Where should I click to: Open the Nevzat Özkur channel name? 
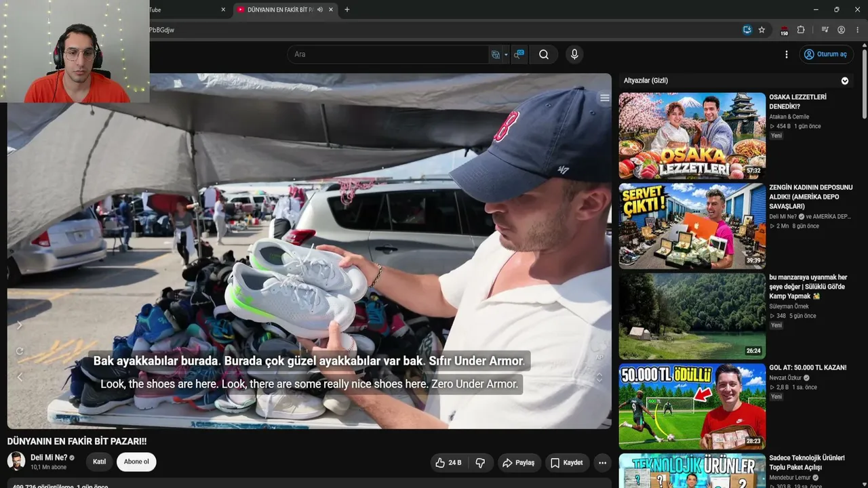point(786,378)
